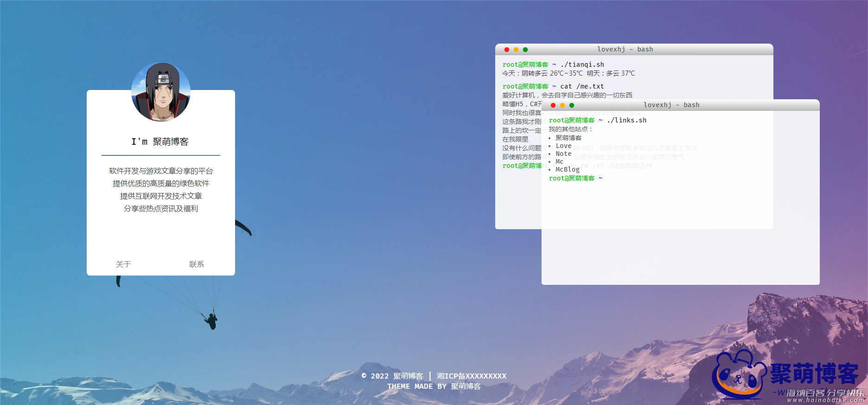
Task: Click description '提供互联网开发技术文章'
Action: (161, 196)
